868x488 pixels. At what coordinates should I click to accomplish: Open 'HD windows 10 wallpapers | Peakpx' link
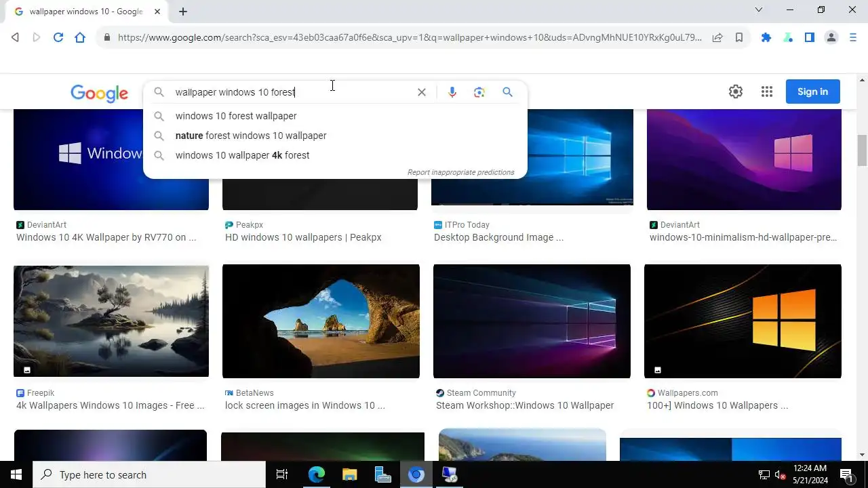click(303, 237)
